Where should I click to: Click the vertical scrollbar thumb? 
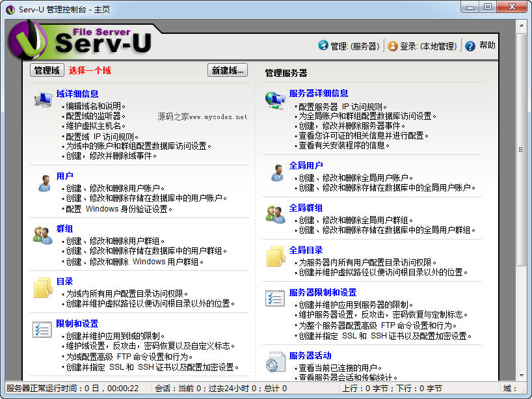click(x=522, y=150)
